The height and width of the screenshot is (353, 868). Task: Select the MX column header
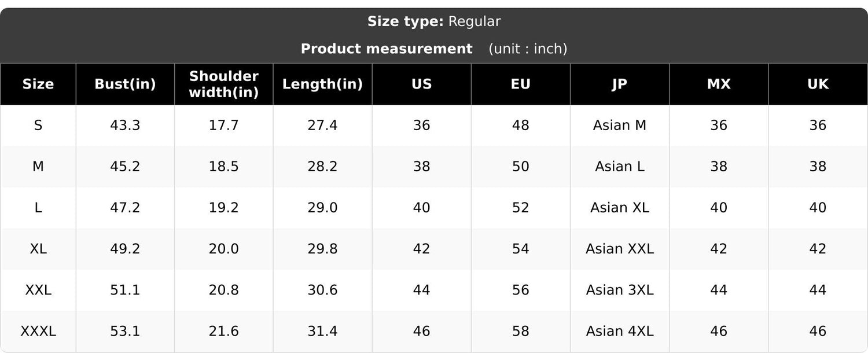coord(719,84)
